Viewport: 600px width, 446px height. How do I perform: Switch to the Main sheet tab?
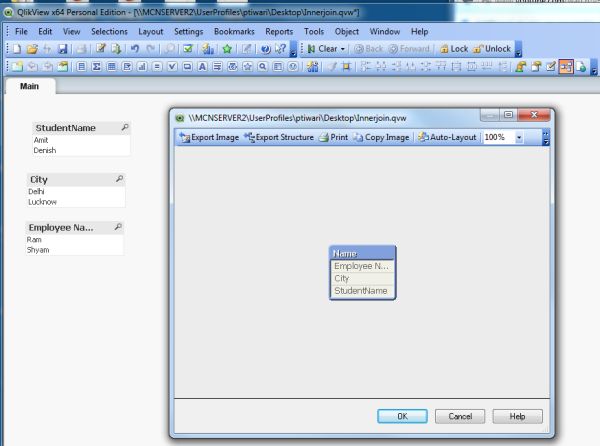pos(29,86)
